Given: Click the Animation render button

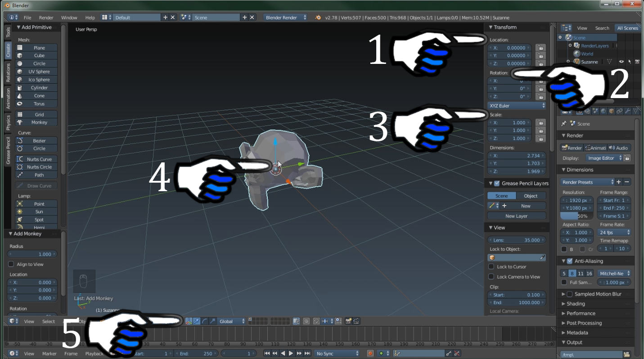Looking at the screenshot, I should coord(595,148).
